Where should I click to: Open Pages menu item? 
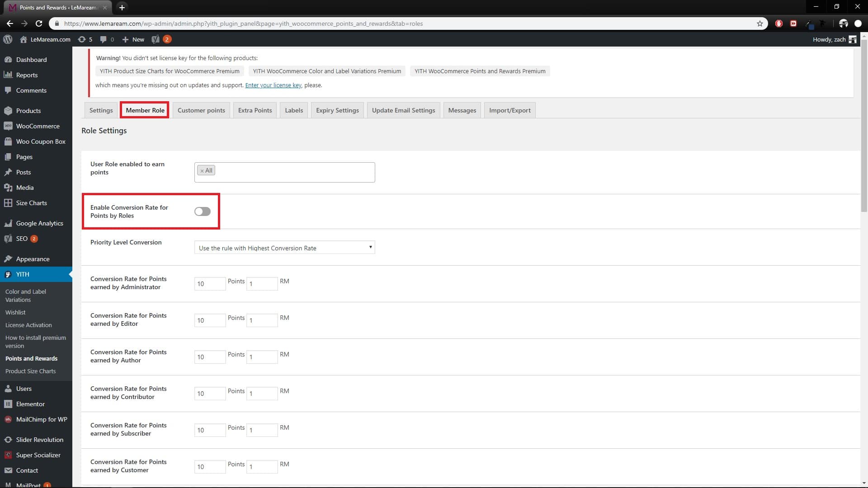tap(24, 157)
